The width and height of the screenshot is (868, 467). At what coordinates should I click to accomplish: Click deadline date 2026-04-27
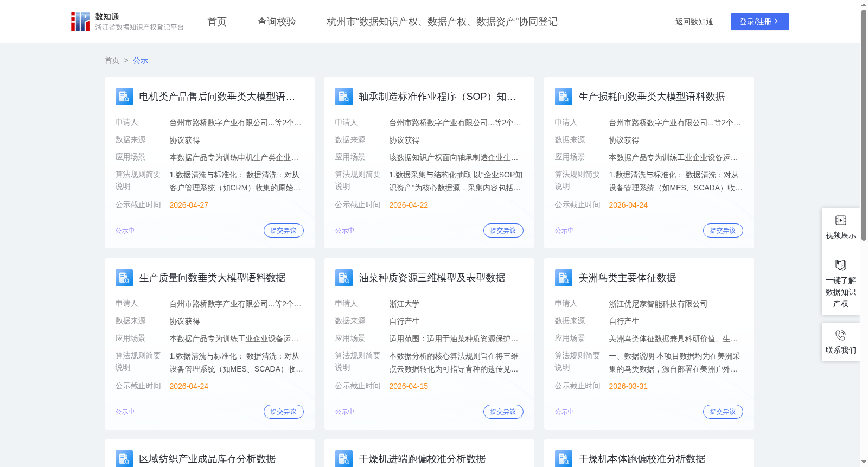[189, 205]
